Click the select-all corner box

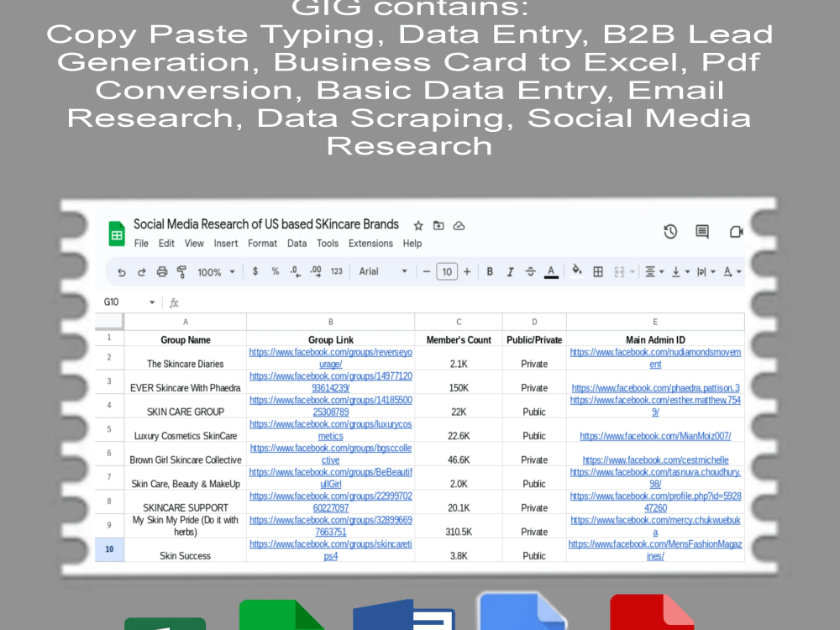click(x=109, y=322)
